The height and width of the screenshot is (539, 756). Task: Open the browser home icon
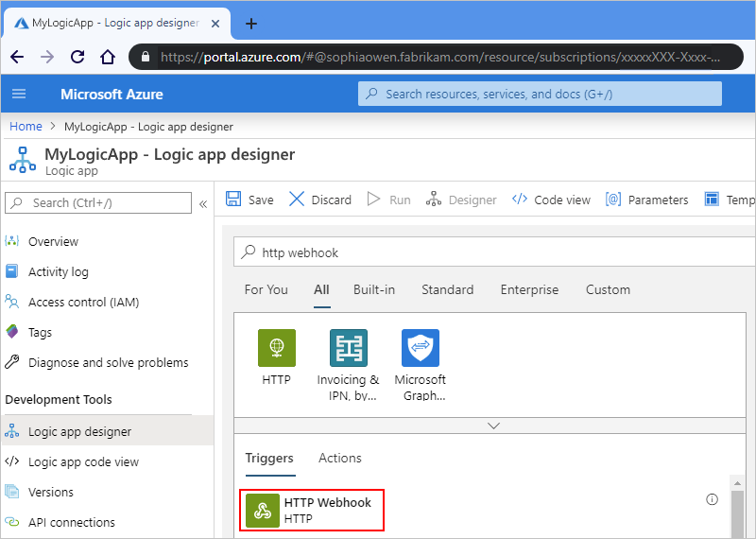(x=108, y=57)
